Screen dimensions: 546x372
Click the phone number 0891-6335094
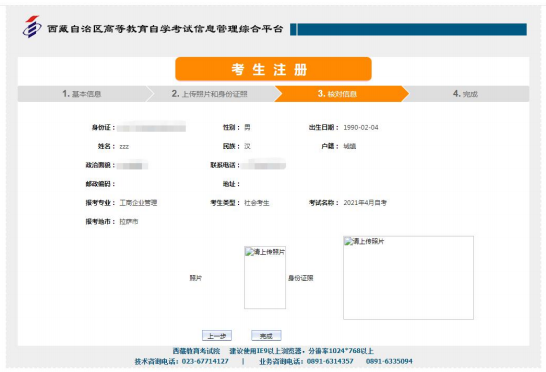point(389,361)
